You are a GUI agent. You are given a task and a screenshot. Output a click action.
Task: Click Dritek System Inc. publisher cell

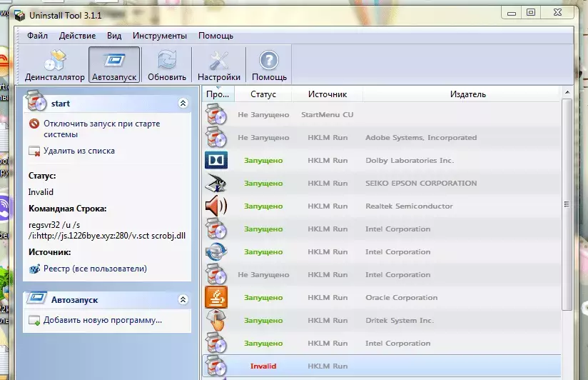(400, 320)
